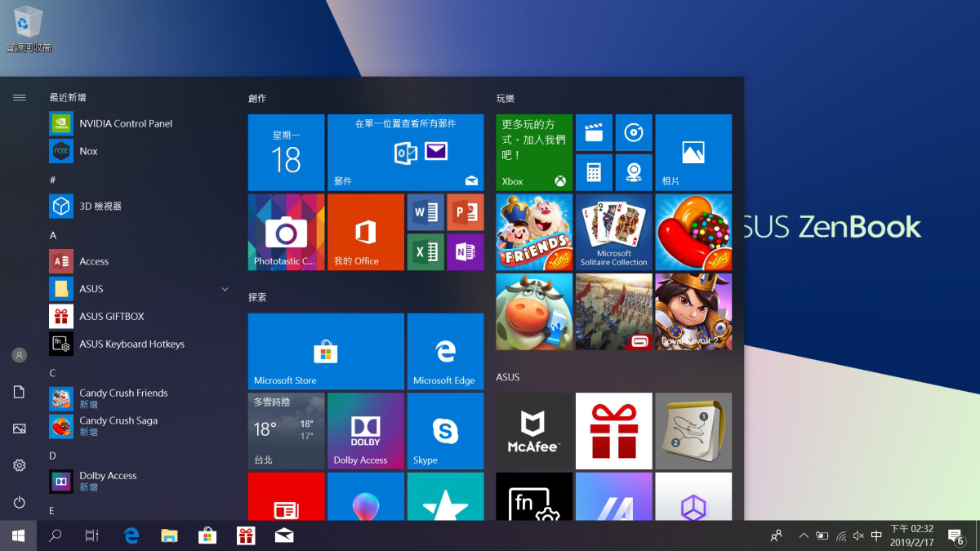
Task: Open File Explorer from the taskbar
Action: (169, 535)
